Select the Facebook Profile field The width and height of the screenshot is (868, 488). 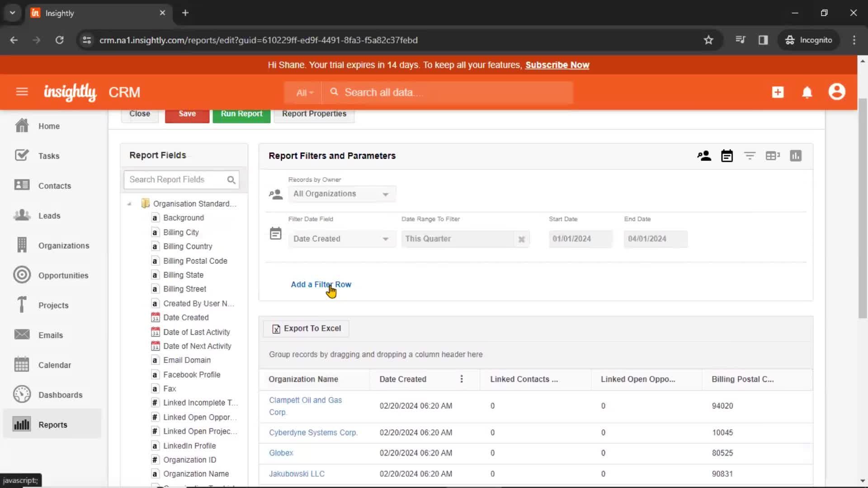(x=192, y=375)
